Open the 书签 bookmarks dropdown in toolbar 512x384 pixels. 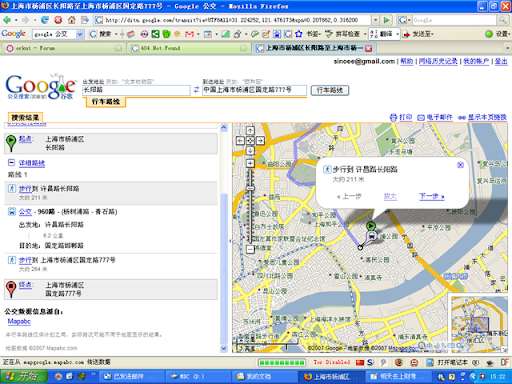[313, 34]
